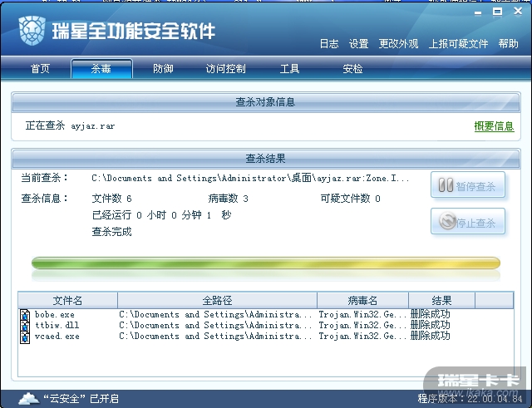
Task: Click the 暂停查杀 button
Action: [x=468, y=184]
